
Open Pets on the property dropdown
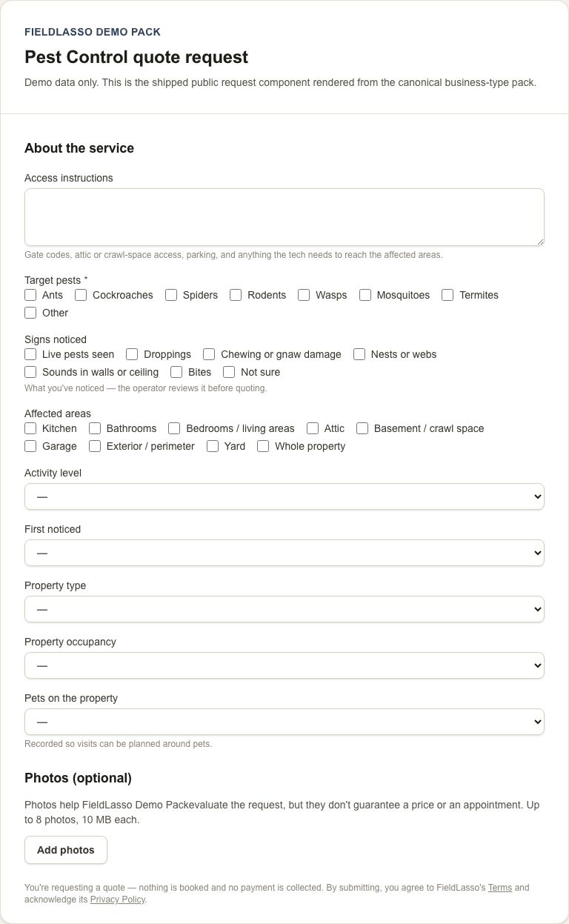click(x=284, y=722)
